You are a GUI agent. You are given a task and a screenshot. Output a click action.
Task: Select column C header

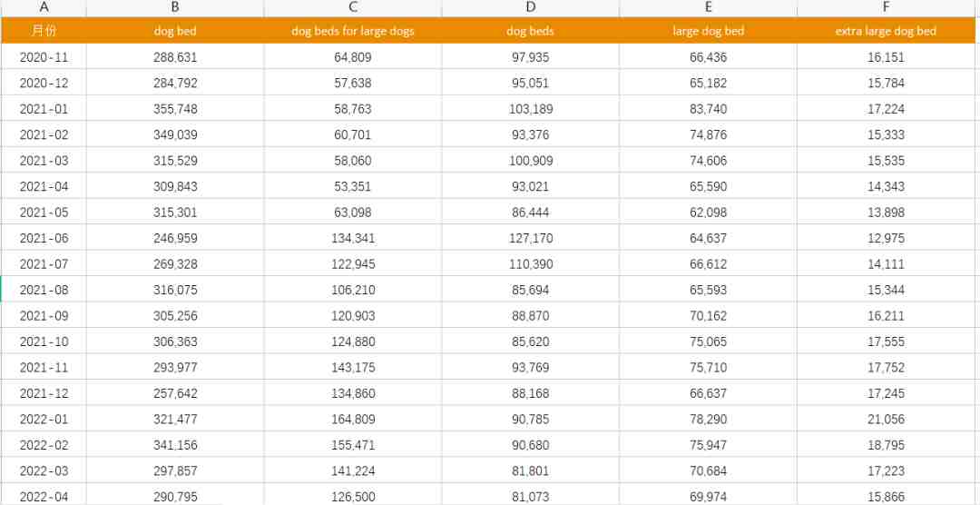(x=353, y=7)
